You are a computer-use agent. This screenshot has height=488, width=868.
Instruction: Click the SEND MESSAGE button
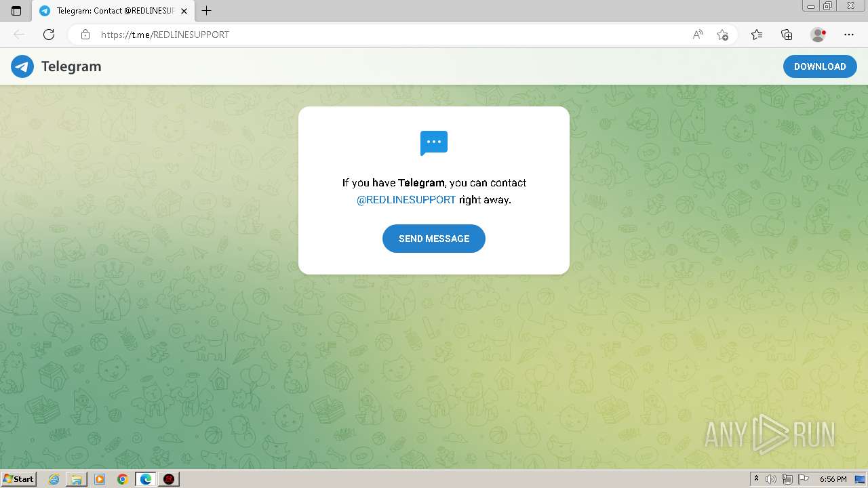pyautogui.click(x=434, y=239)
